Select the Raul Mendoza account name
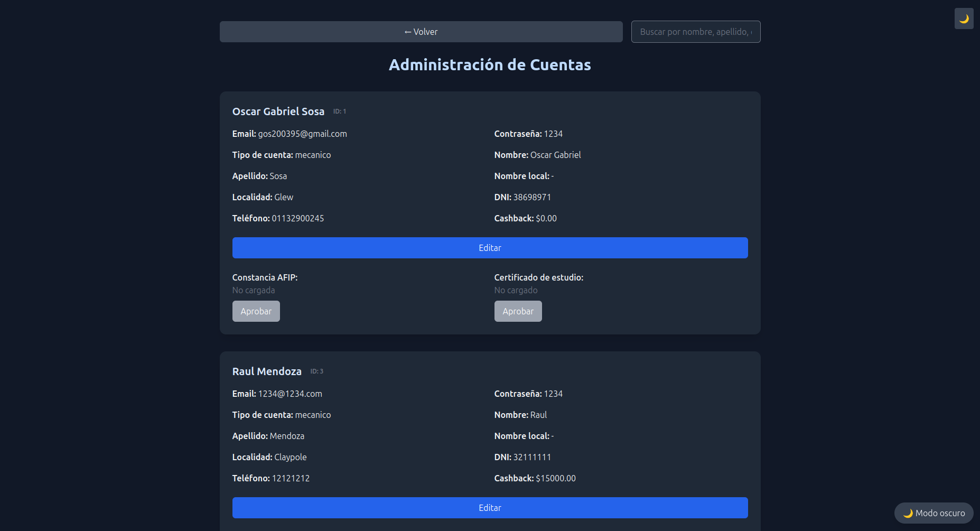This screenshot has width=980, height=531. click(x=267, y=371)
